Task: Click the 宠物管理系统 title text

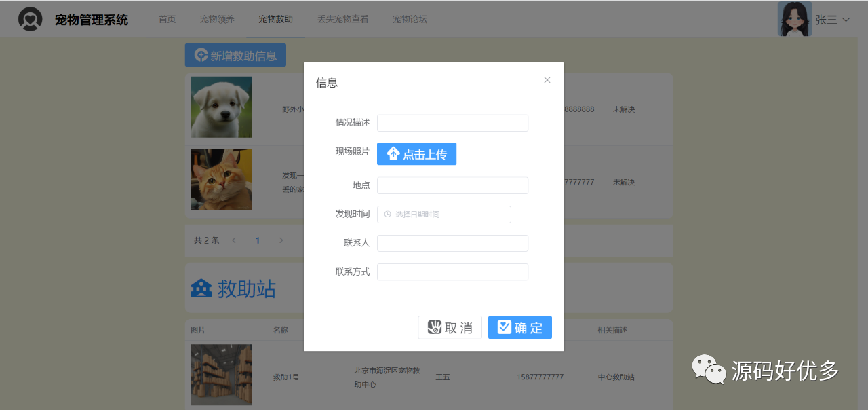Action: [x=92, y=20]
